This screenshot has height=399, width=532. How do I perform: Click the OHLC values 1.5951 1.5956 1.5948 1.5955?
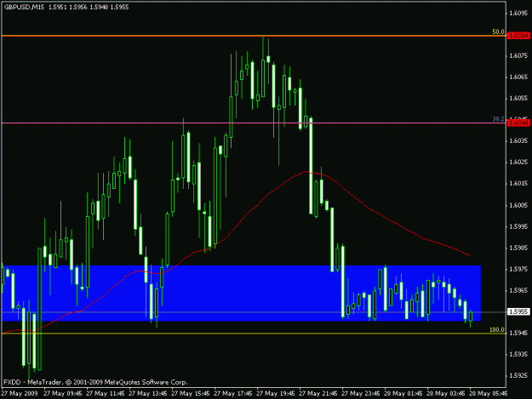[89, 7]
